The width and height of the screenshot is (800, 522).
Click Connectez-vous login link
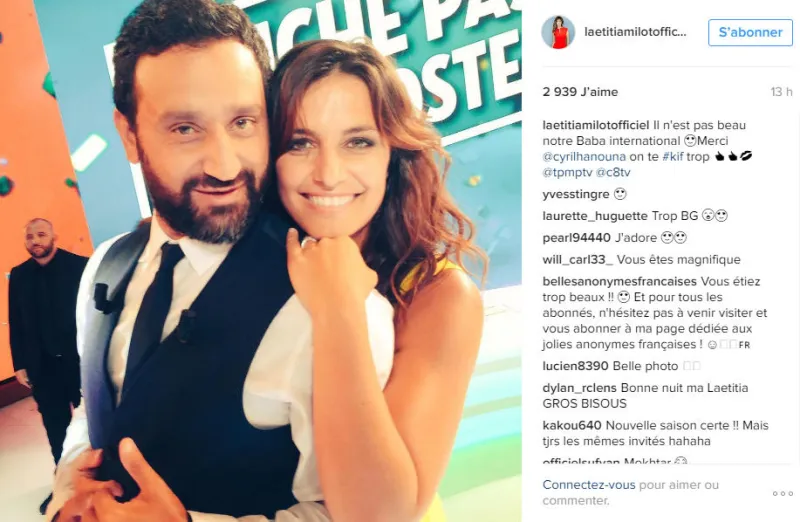point(589,485)
